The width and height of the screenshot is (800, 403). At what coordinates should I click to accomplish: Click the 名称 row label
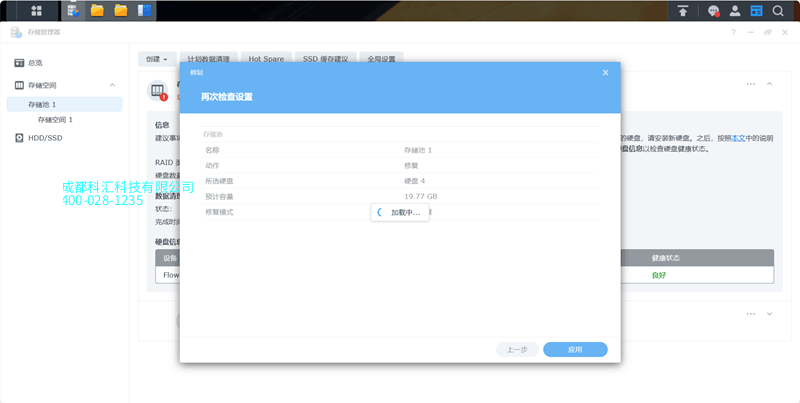212,150
